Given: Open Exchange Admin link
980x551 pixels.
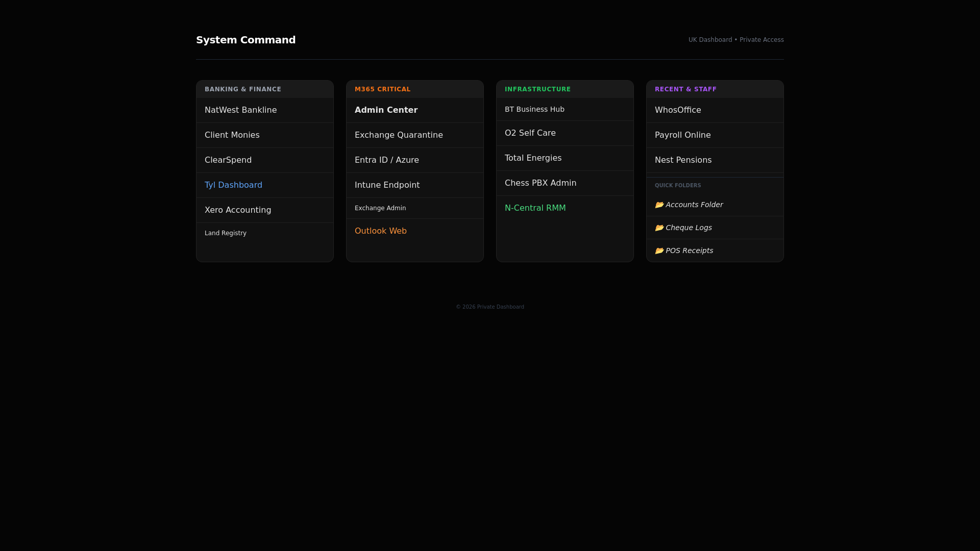Looking at the screenshot, I should (x=415, y=208).
